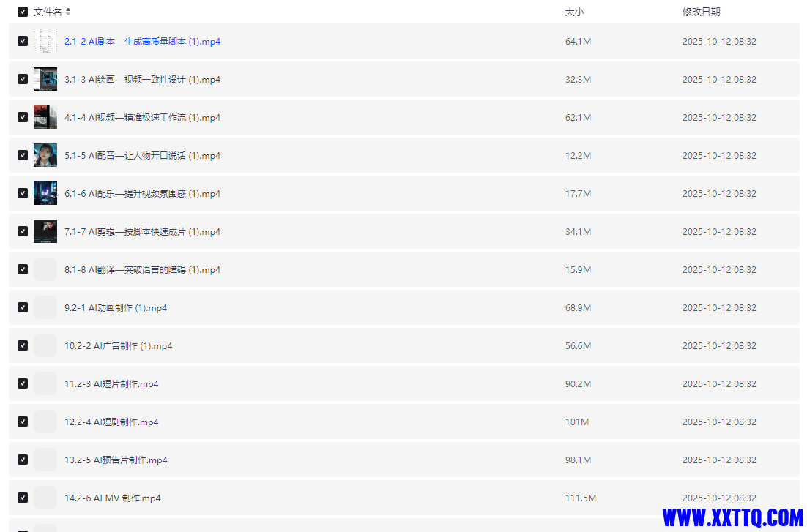Click the file icon for 14.2-6 AI MV 制作
The height and width of the screenshot is (532, 807).
tap(45, 498)
